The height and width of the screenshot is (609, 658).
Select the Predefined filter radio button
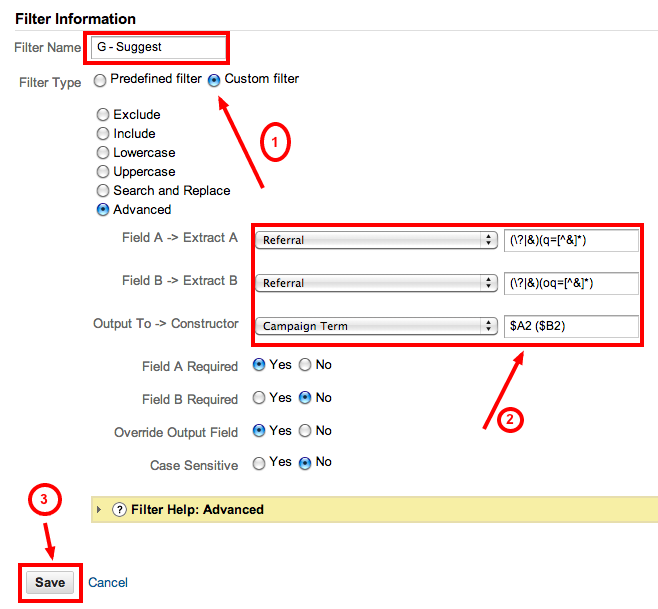click(99, 79)
